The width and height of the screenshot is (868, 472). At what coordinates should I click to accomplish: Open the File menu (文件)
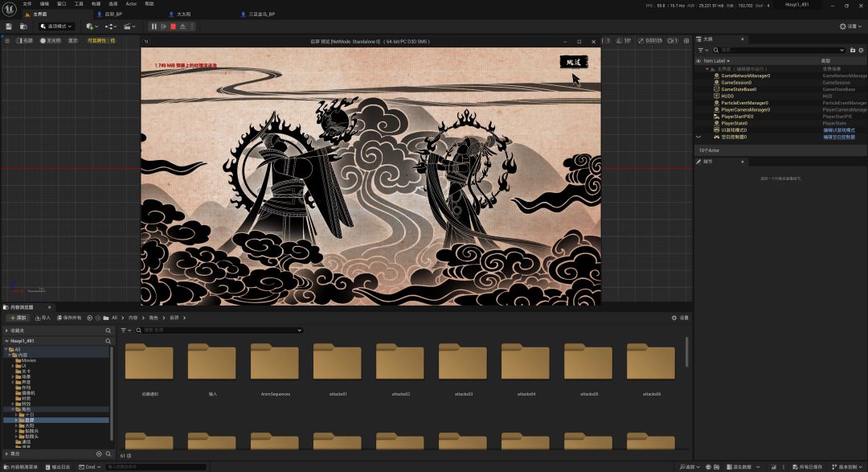pyautogui.click(x=27, y=4)
